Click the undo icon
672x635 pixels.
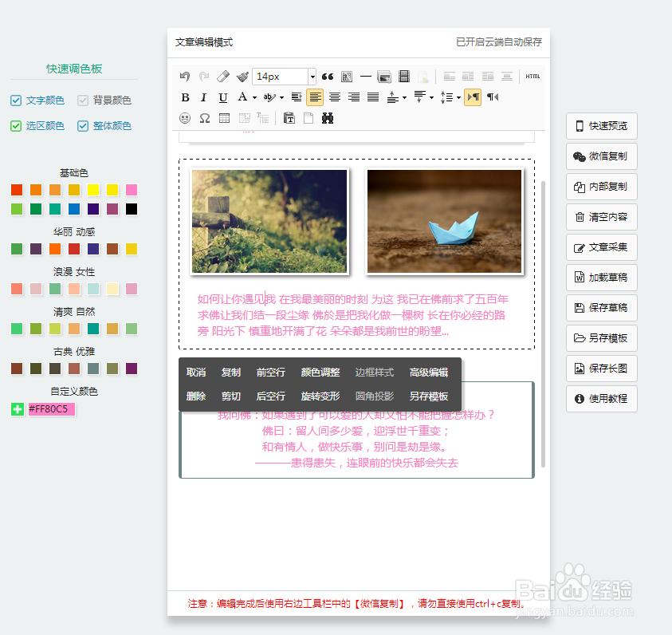click(x=185, y=76)
